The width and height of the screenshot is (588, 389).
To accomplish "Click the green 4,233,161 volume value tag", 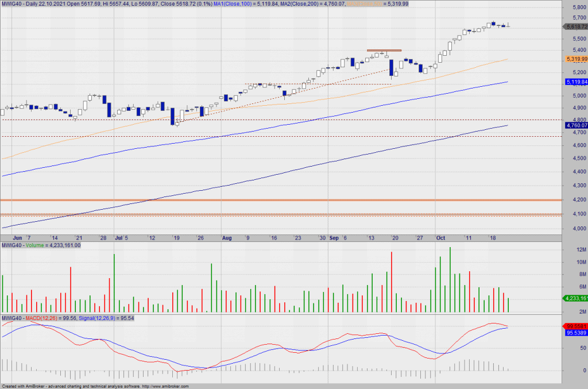I will (x=576, y=298).
